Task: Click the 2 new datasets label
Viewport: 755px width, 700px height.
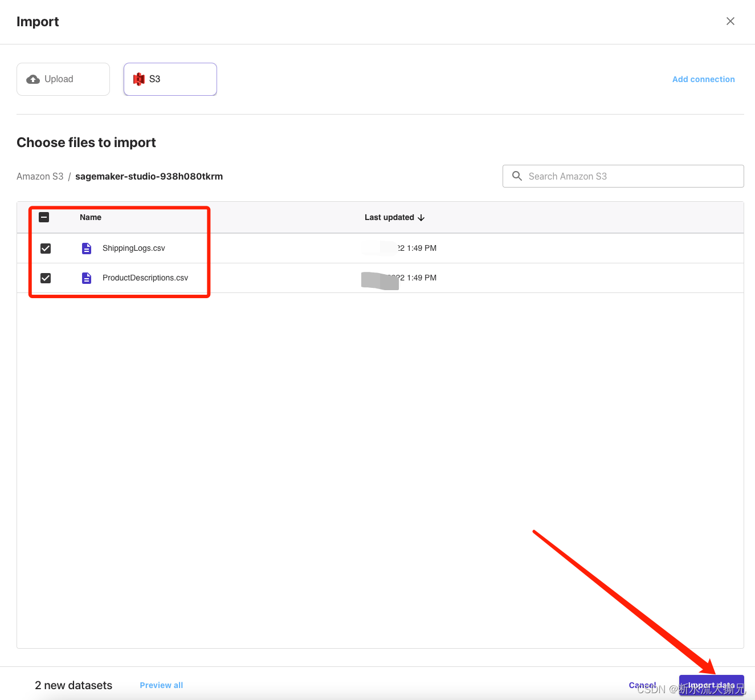Action: click(x=74, y=685)
